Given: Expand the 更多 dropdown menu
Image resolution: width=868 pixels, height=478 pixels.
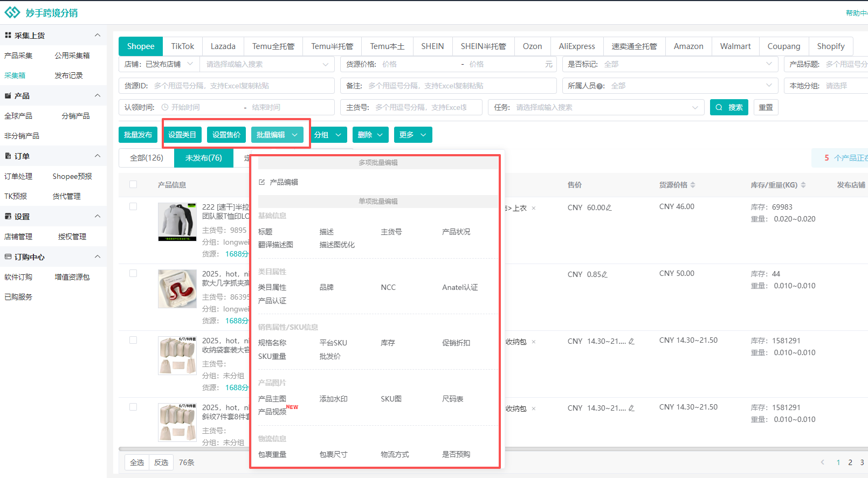Looking at the screenshot, I should (x=412, y=135).
